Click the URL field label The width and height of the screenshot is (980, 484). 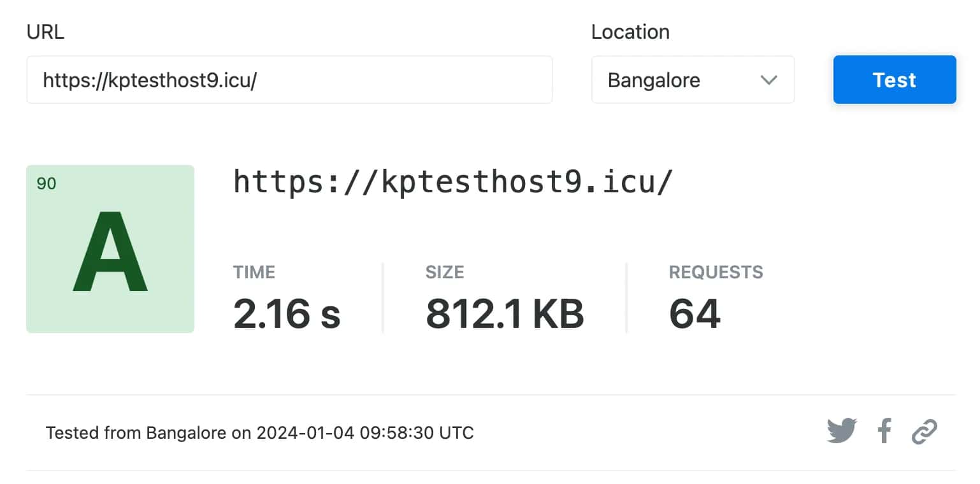45,32
